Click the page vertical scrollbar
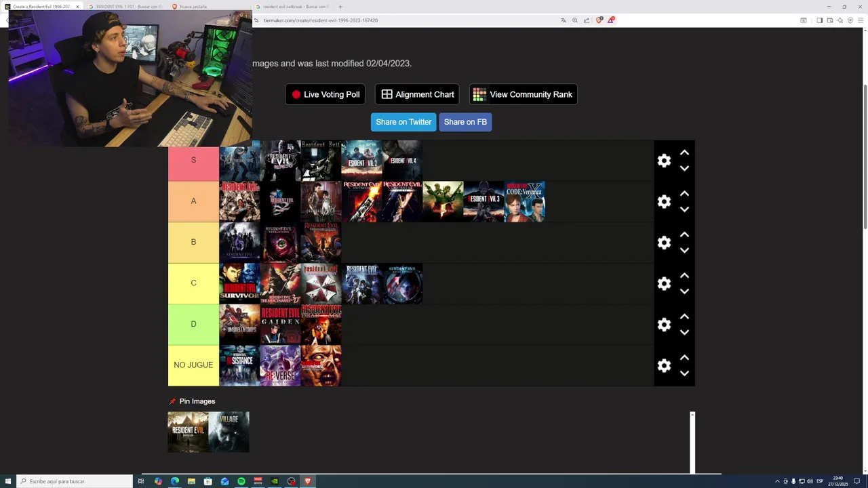 [x=864, y=157]
